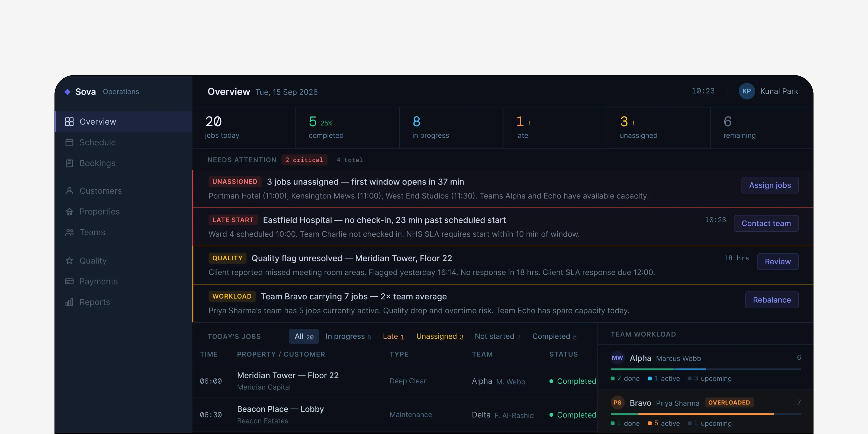Click the Reports bar chart icon

point(69,302)
